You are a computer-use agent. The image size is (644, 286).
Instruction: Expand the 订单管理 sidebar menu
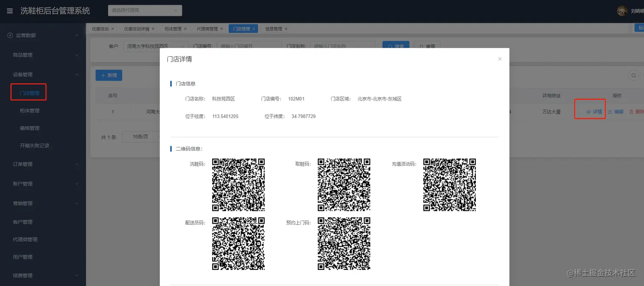(x=43, y=164)
